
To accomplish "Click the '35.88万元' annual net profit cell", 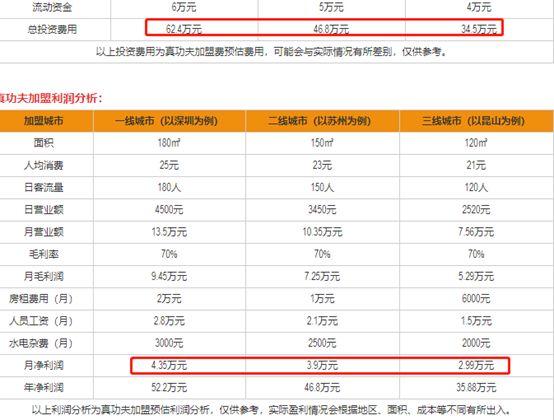I will pyautogui.click(x=476, y=388).
